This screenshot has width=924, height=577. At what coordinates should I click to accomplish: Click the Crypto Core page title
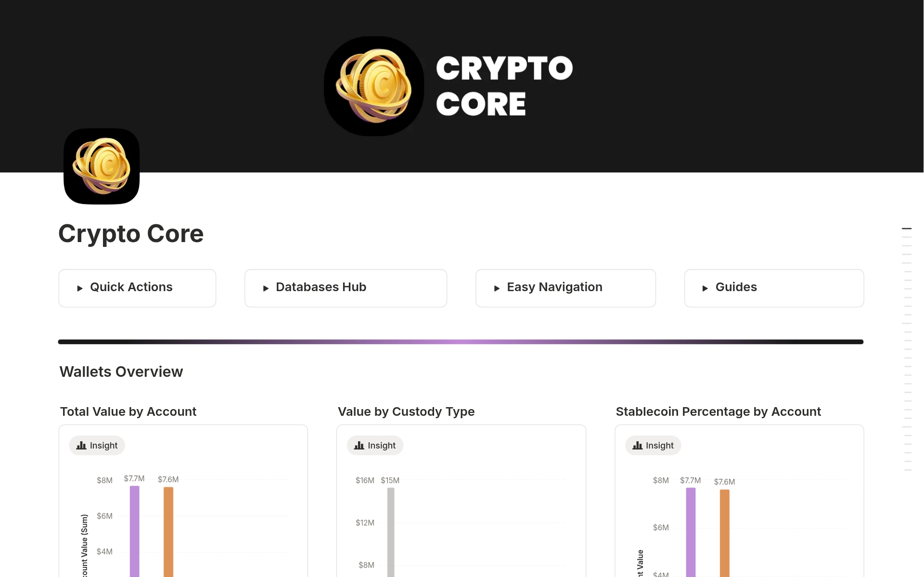tap(131, 234)
